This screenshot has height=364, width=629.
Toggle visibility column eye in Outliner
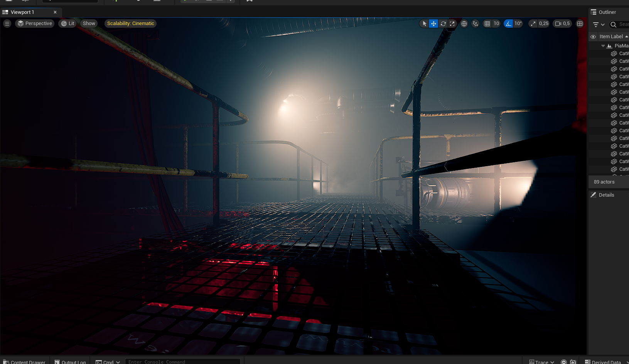click(x=593, y=37)
